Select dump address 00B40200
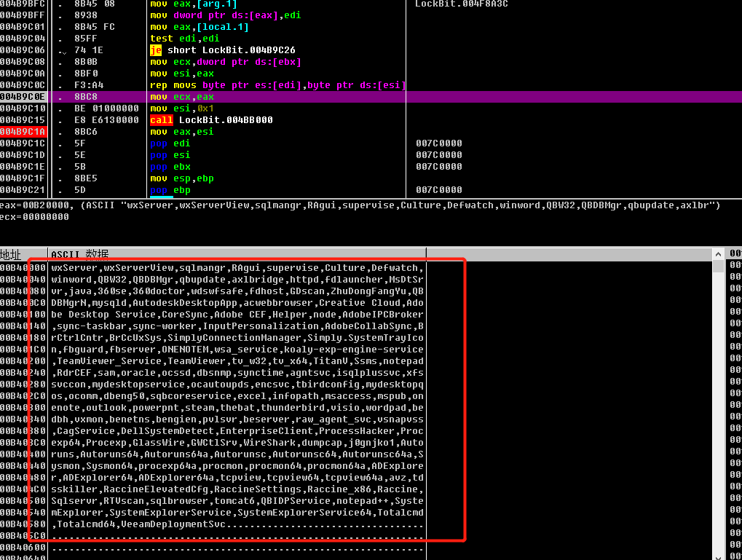Image resolution: width=742 pixels, height=560 pixels. point(23,360)
